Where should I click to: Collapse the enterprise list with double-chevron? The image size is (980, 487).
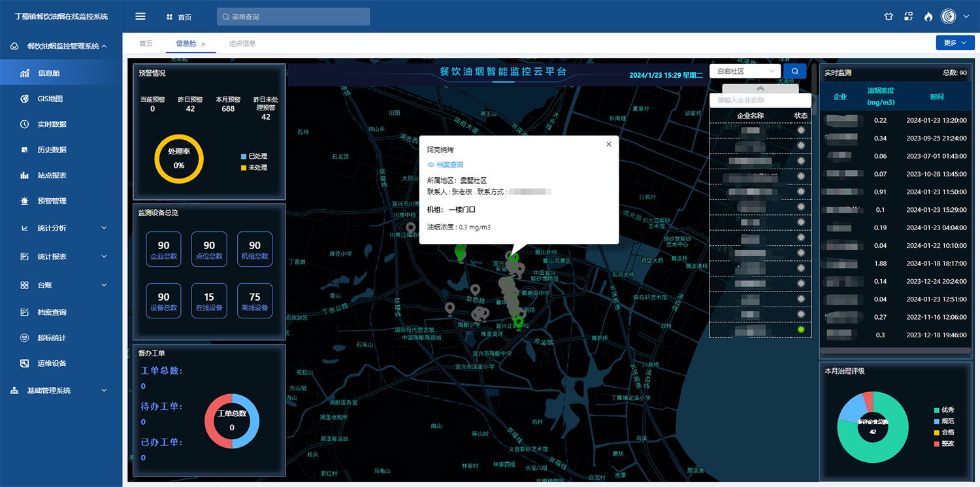click(x=760, y=88)
